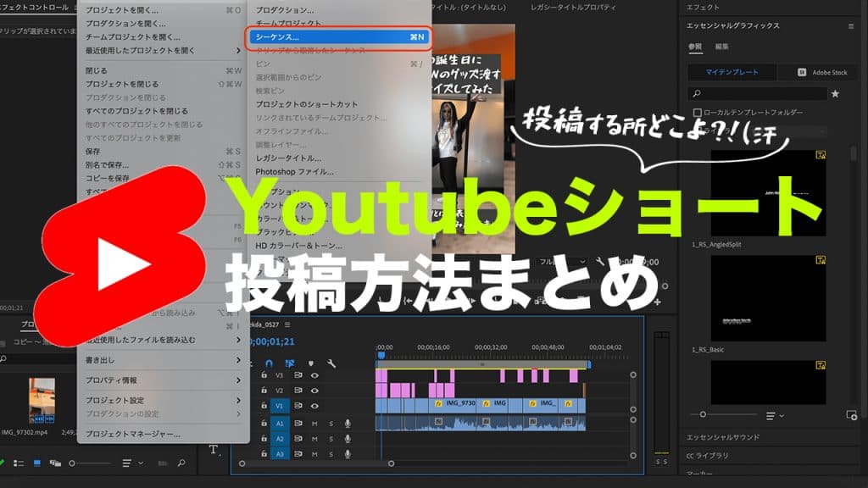Image resolution: width=868 pixels, height=488 pixels.
Task: Open Essential Graphics panel menu
Action: 851,26
